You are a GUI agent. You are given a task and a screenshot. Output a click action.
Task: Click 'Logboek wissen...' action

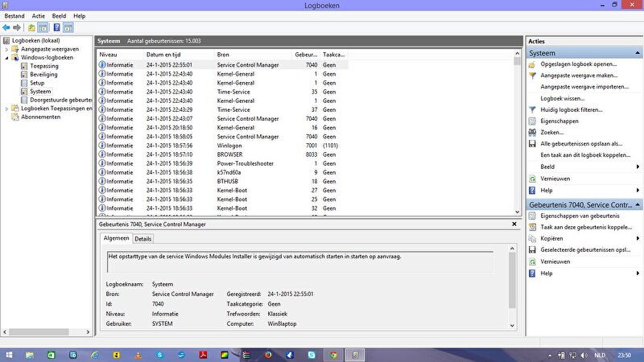click(x=563, y=97)
